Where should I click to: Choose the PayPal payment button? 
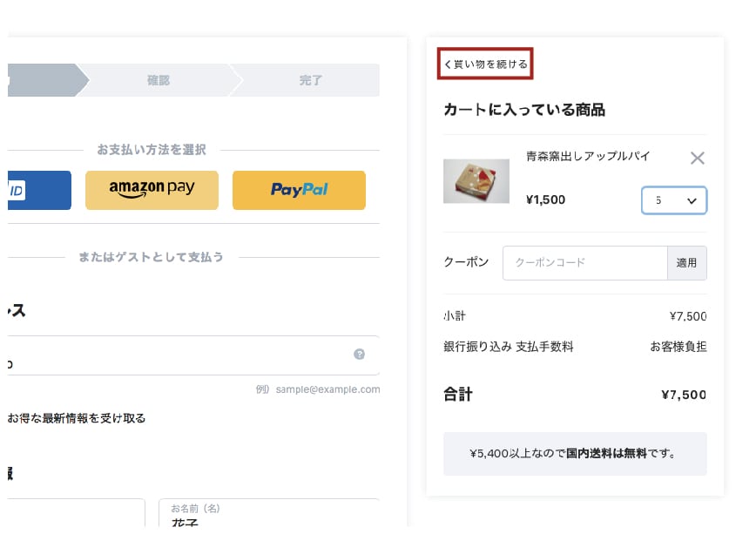click(299, 190)
